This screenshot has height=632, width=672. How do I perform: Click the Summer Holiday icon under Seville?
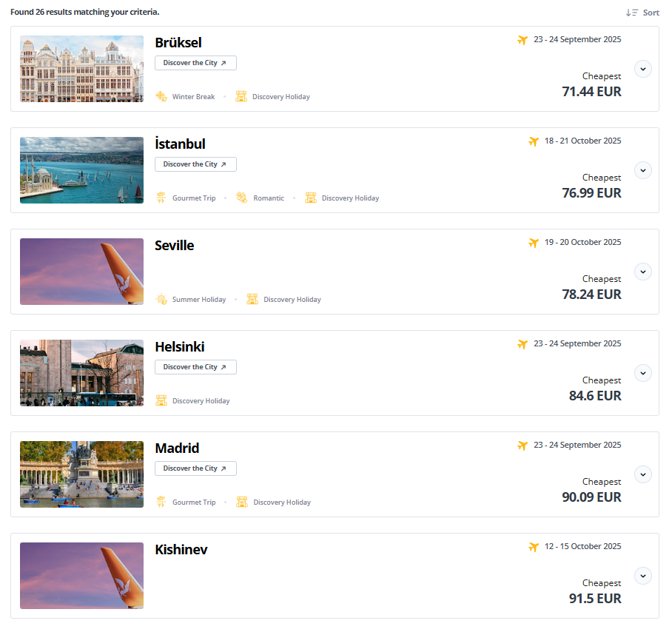point(161,299)
